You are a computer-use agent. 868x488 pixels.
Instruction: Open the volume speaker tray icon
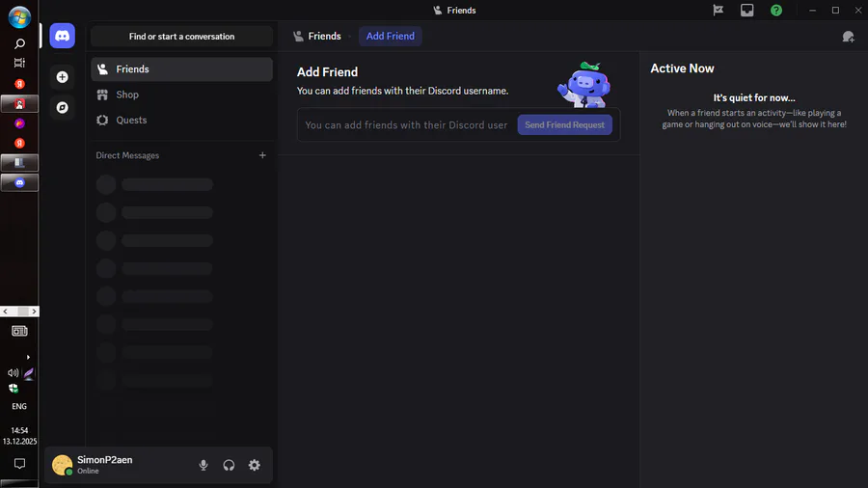(x=13, y=373)
